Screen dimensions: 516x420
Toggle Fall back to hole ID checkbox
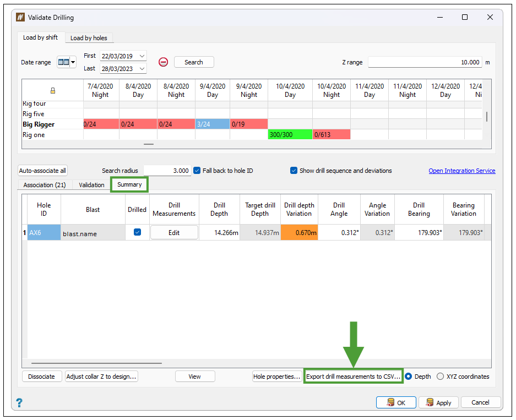[x=197, y=171]
